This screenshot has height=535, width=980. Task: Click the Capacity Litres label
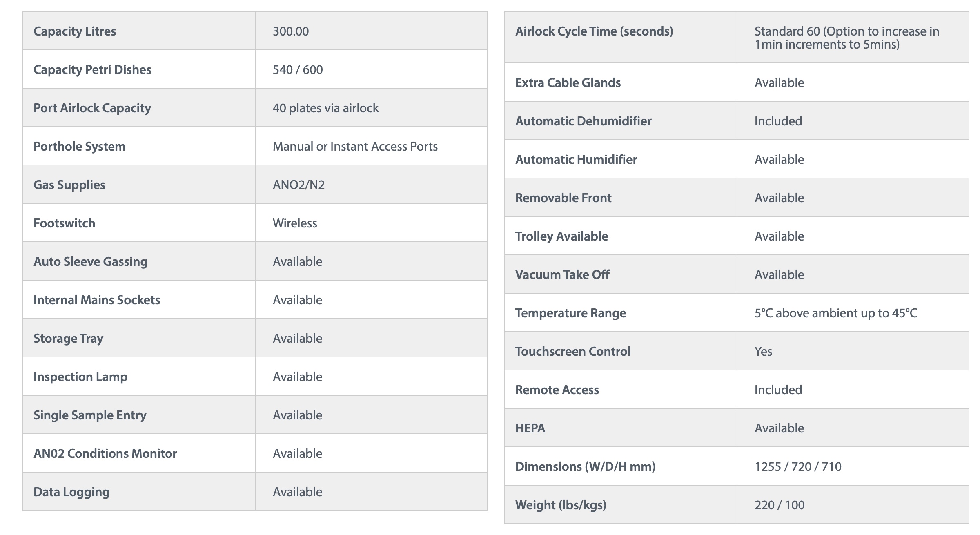point(75,31)
